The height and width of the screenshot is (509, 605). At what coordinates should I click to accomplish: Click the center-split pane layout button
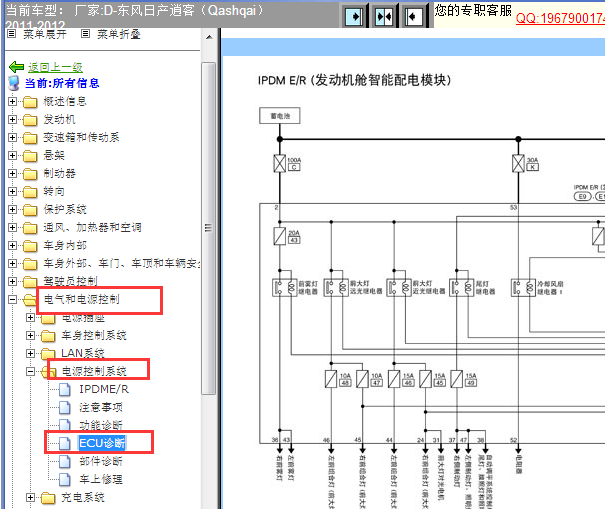(x=384, y=16)
